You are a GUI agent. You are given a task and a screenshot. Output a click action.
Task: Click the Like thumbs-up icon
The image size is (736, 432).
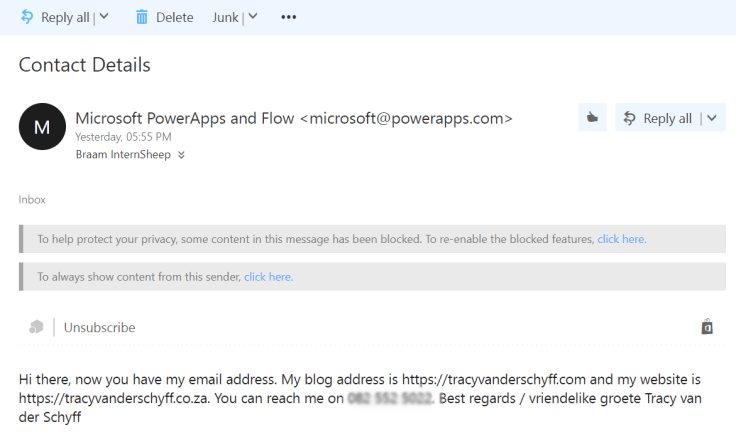click(592, 118)
